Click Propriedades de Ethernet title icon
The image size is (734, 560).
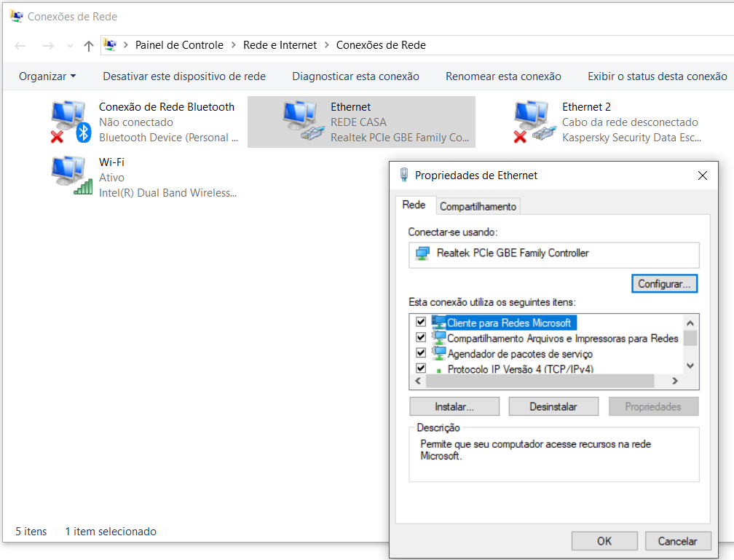pos(404,175)
